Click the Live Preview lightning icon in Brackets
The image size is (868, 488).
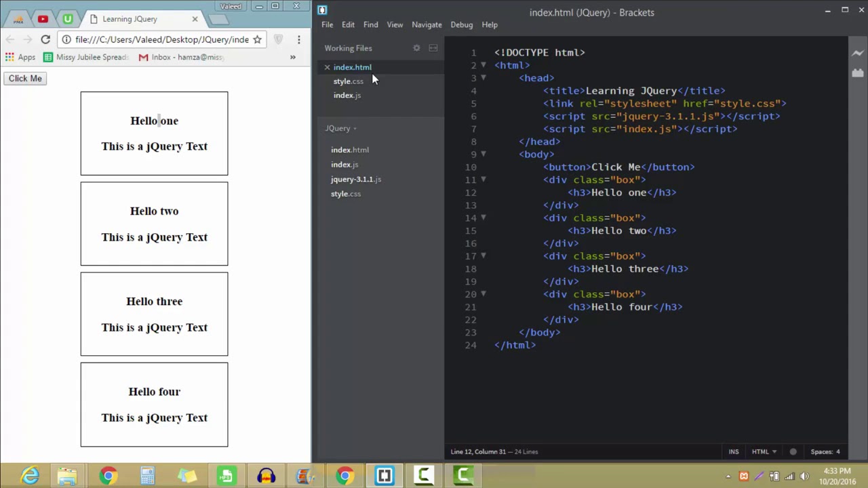[858, 54]
